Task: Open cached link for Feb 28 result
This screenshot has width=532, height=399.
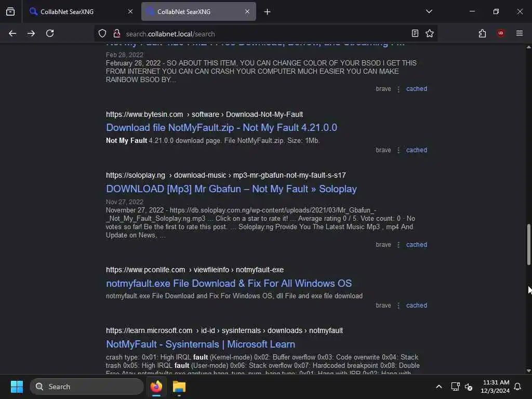Action: [417, 89]
